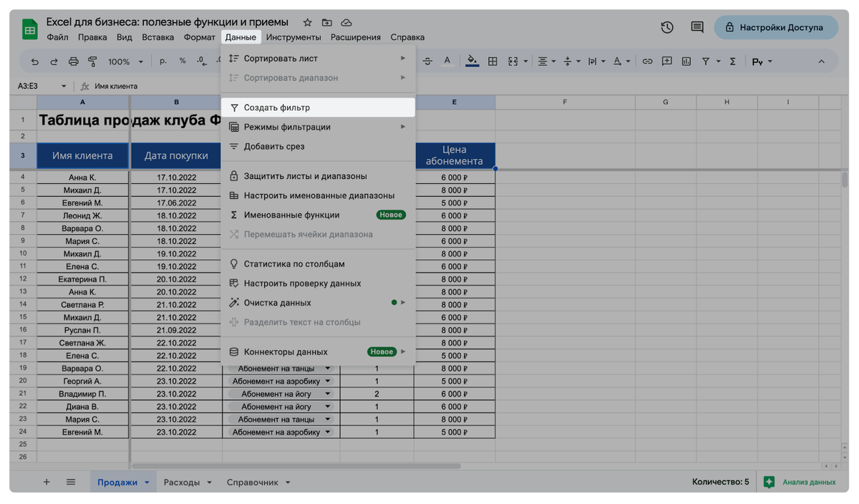Image resolution: width=859 pixels, height=504 pixels.
Task: Open the comments history icon
Action: (697, 27)
